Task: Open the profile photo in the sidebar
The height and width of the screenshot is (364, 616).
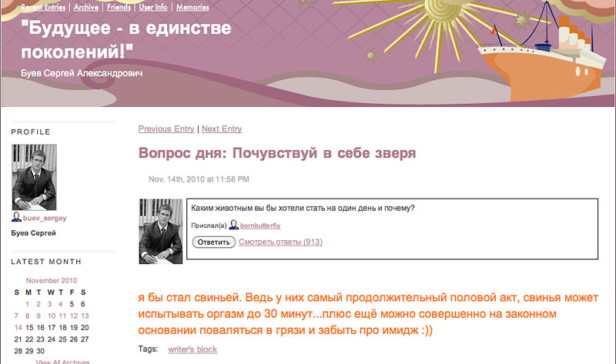Action: click(x=34, y=177)
